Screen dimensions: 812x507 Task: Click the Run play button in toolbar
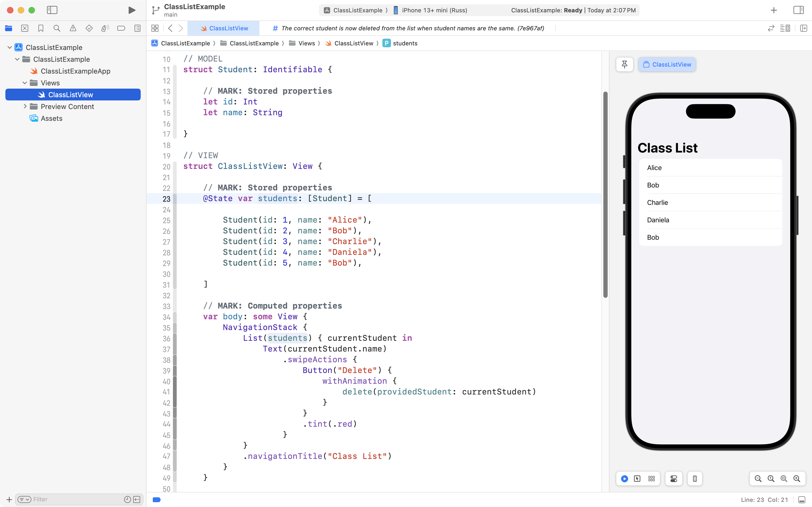tap(132, 10)
